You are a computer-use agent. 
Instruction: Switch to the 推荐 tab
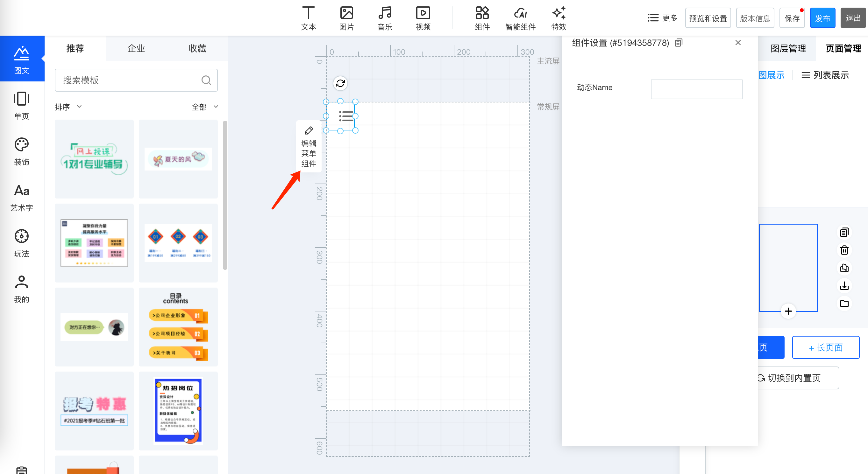[75, 48]
